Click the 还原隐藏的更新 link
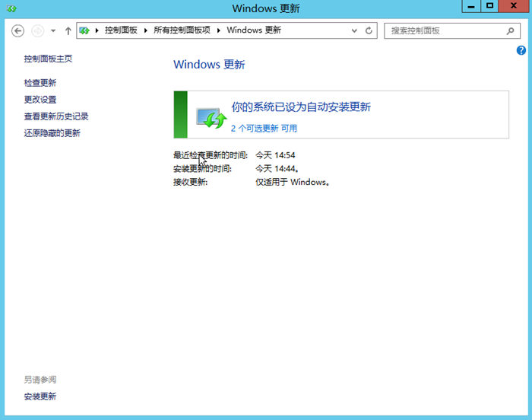 tap(52, 133)
